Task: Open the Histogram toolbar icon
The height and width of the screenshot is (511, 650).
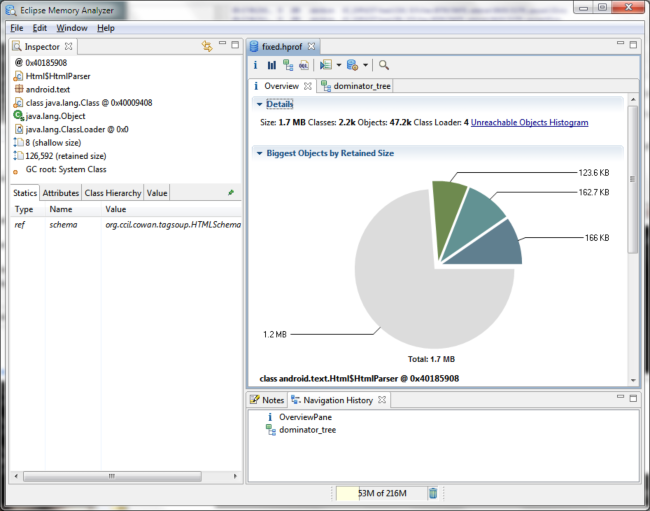Action: pos(272,65)
